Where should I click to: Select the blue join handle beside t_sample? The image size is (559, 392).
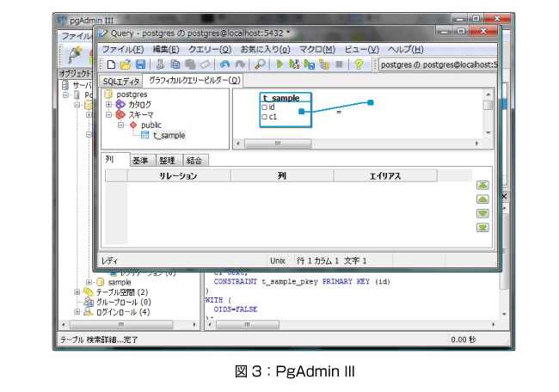click(302, 112)
